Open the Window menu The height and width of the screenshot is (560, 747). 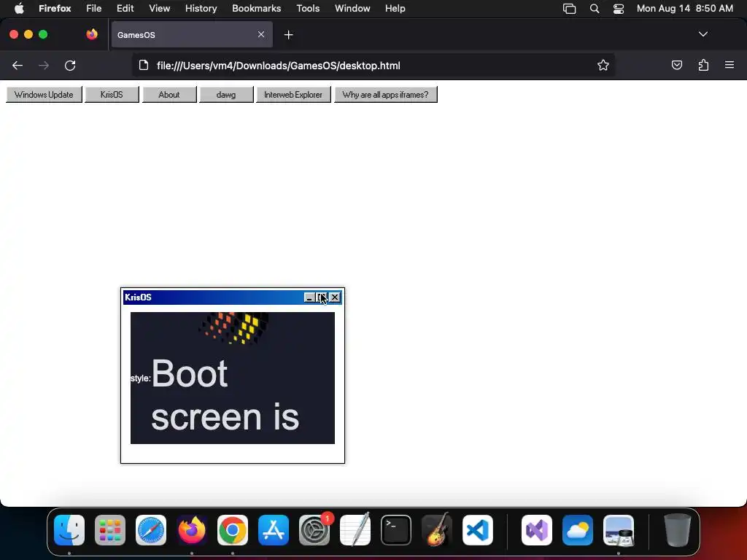click(x=352, y=9)
